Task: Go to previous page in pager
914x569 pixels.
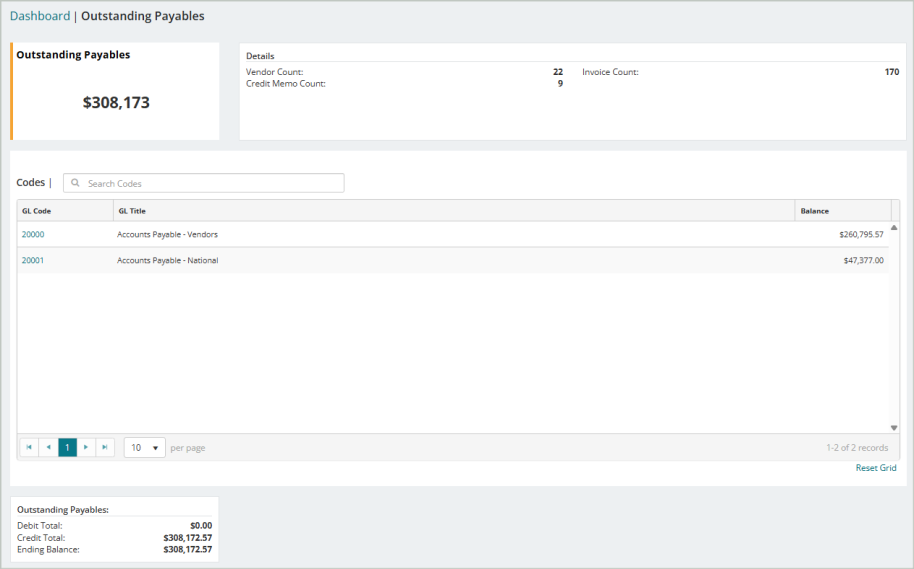Action: 48,447
